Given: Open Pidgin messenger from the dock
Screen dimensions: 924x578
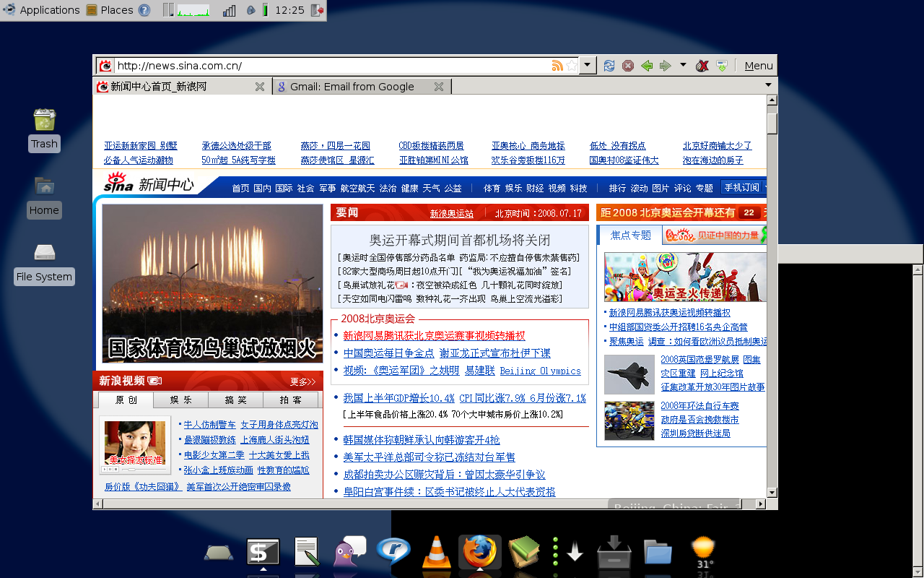Looking at the screenshot, I should click(349, 551).
